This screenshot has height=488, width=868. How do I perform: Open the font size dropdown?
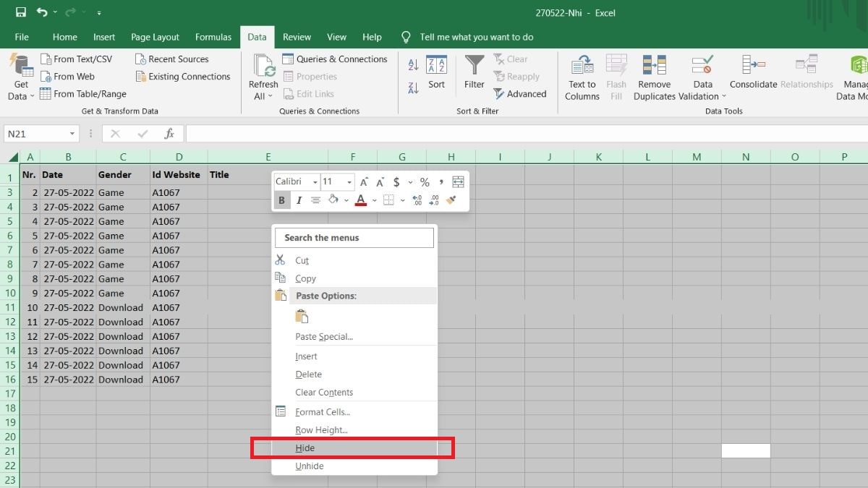click(348, 181)
